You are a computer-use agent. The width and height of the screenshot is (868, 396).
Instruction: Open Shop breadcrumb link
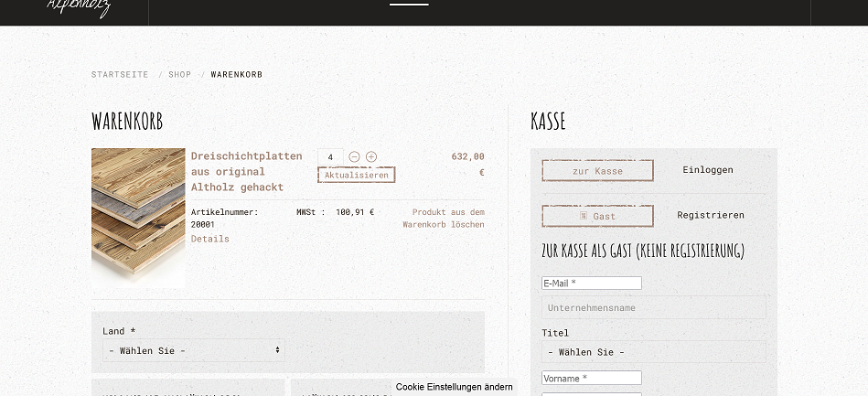[x=179, y=74]
